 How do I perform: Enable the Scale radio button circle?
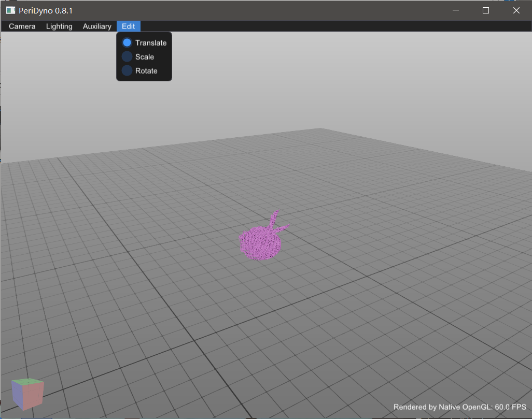click(127, 57)
